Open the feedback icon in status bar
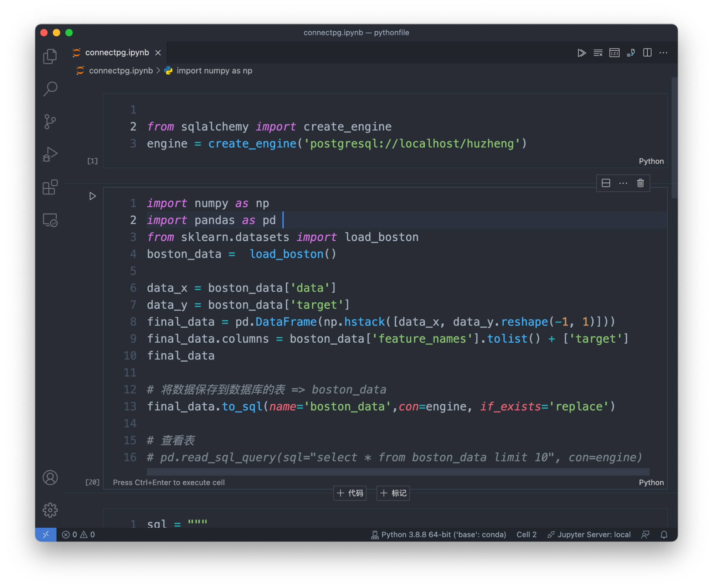 click(x=645, y=535)
